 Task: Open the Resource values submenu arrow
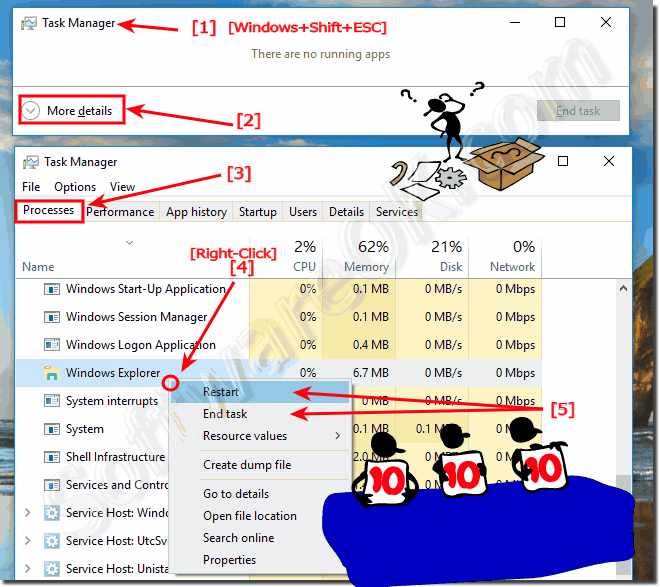point(338,436)
